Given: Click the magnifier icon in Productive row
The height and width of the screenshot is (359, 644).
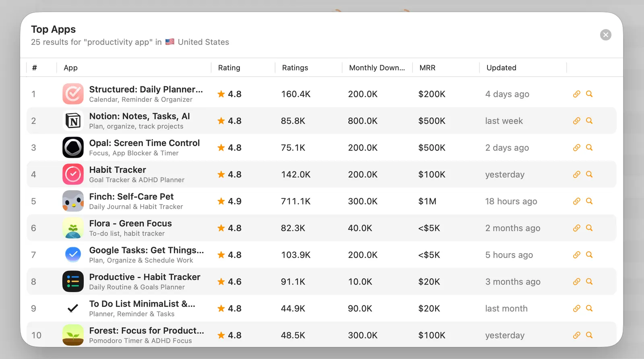Looking at the screenshot, I should [589, 282].
